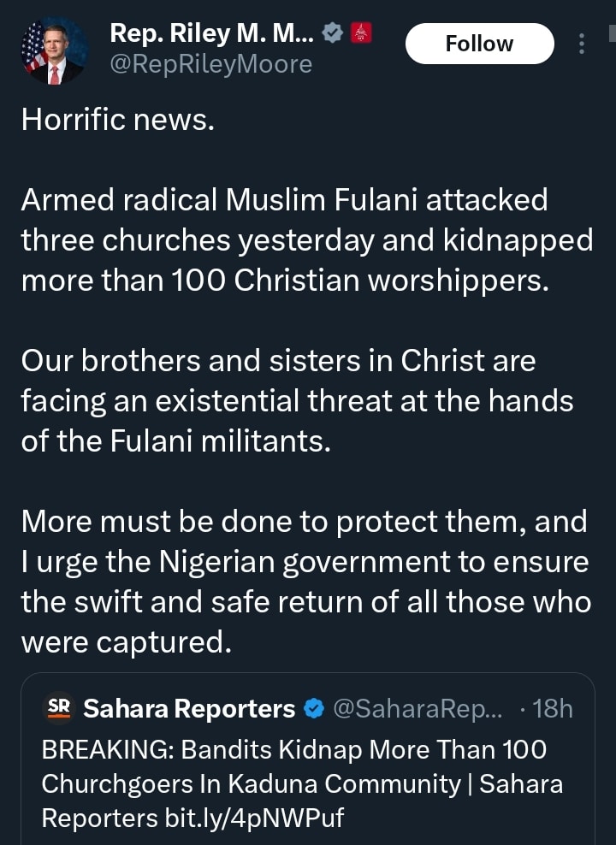The height and width of the screenshot is (845, 616).
Task: Click the scrollbar at the top right edge
Action: click(x=611, y=34)
